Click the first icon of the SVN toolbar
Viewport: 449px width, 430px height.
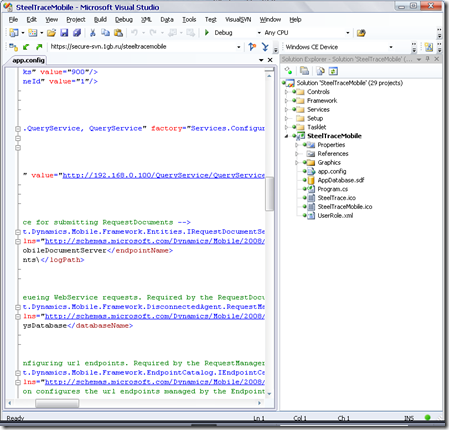tap(14, 47)
